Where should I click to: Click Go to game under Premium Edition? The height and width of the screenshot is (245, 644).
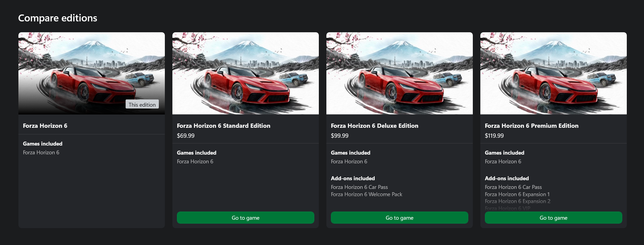point(553,218)
